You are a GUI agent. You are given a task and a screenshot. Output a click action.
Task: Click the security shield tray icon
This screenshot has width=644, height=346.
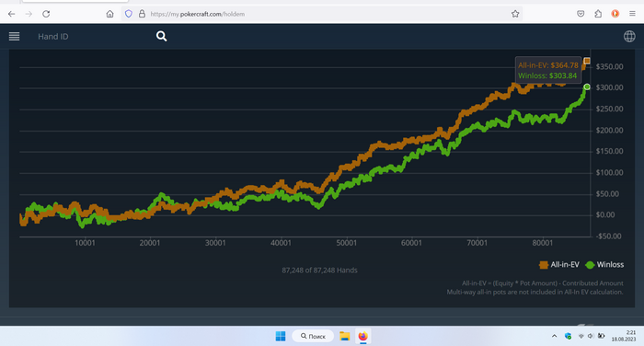click(568, 336)
